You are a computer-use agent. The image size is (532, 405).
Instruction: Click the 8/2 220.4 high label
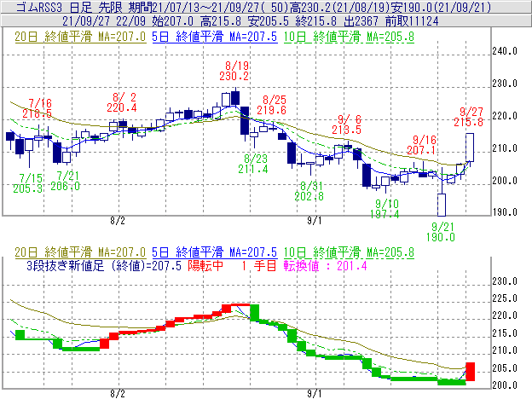[122, 103]
